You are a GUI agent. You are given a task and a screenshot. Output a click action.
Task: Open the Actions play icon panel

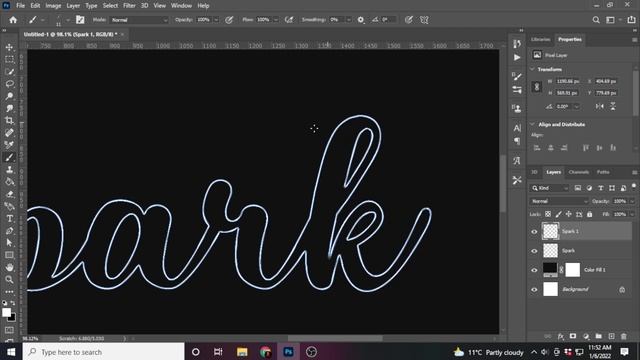(x=517, y=58)
